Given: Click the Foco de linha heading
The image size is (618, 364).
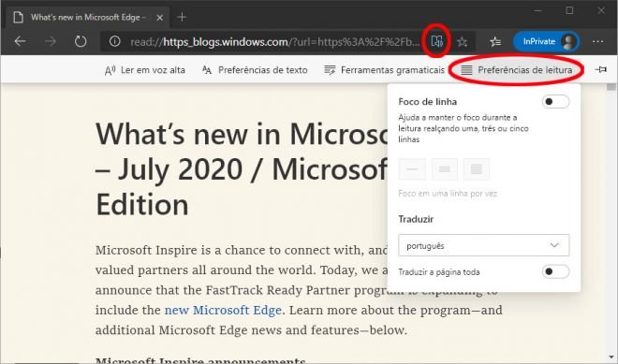Looking at the screenshot, I should [427, 102].
